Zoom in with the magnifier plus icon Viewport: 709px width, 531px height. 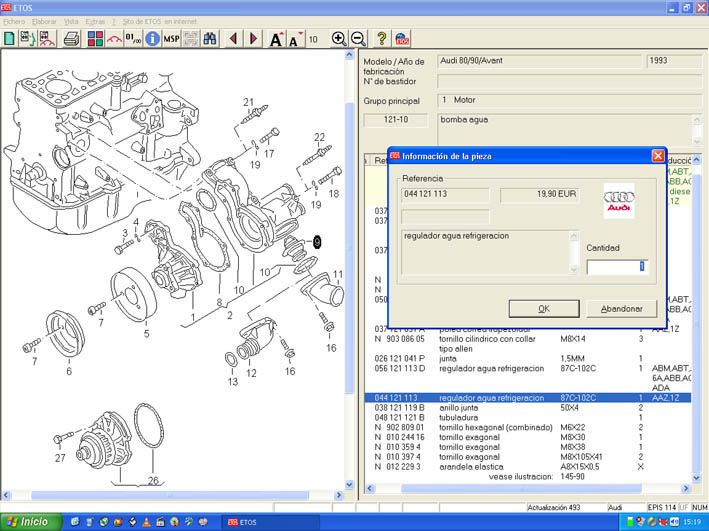click(339, 38)
